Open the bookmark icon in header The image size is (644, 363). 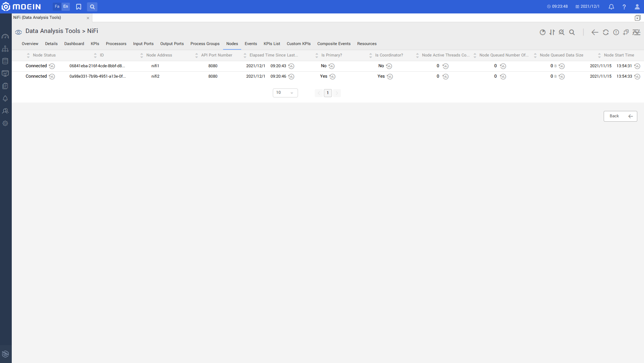click(79, 7)
